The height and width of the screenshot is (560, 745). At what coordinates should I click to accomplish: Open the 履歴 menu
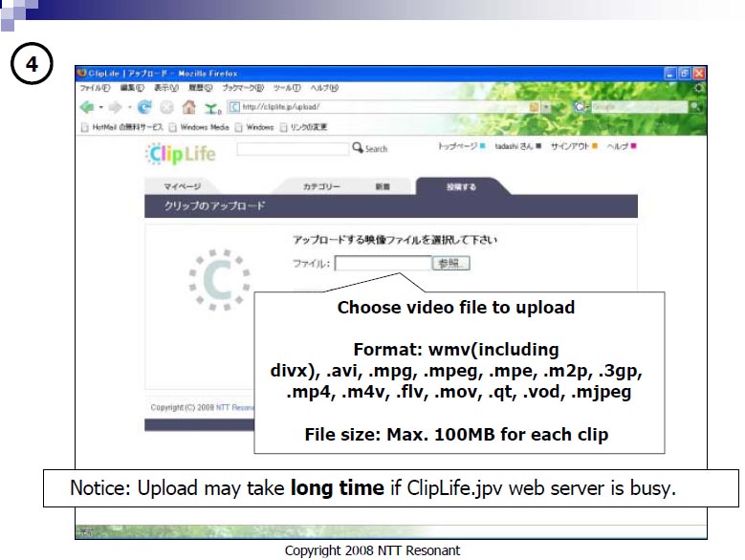(x=200, y=88)
